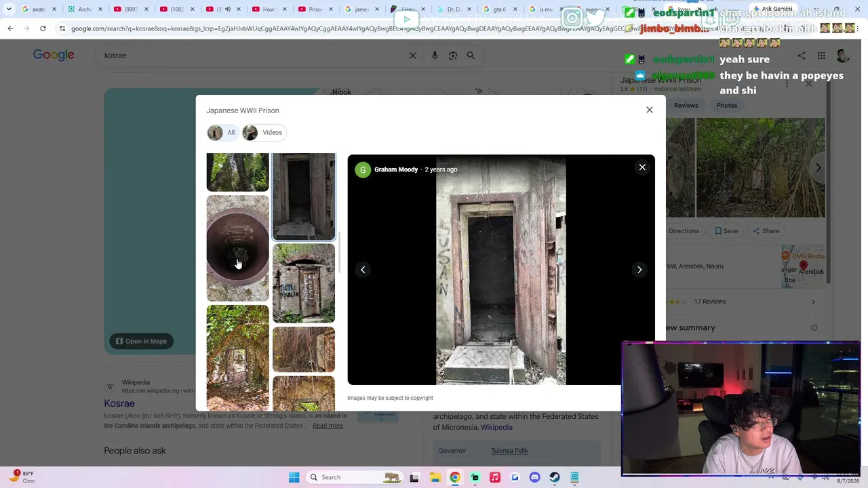The width and height of the screenshot is (868, 488).
Task: Select the Videos filter chip
Action: pos(263,132)
